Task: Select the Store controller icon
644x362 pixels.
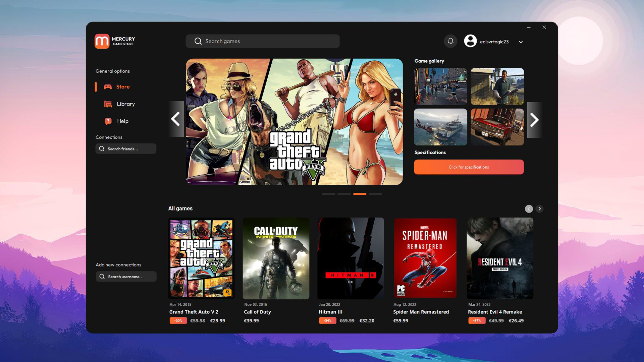Action: click(x=108, y=87)
